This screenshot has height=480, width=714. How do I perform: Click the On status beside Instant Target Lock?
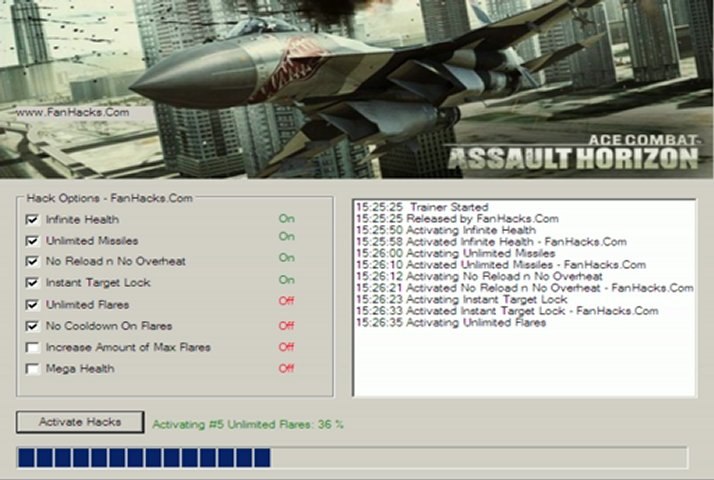287,280
